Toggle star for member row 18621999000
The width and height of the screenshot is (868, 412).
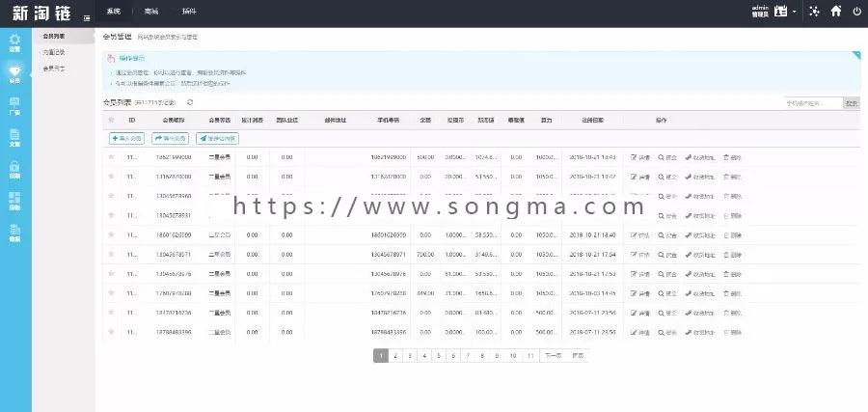[x=111, y=157]
